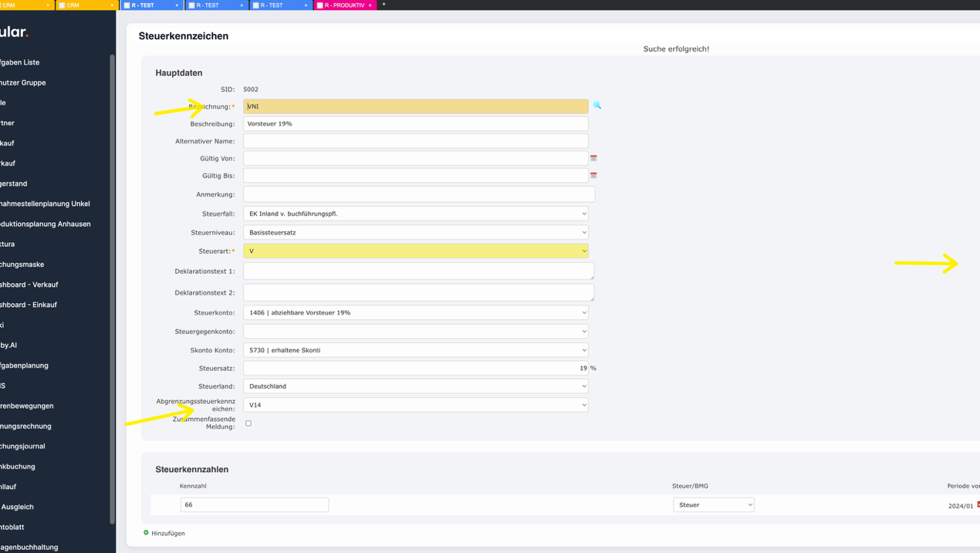Click the plus icon to open new tab
980x553 pixels.
(384, 5)
